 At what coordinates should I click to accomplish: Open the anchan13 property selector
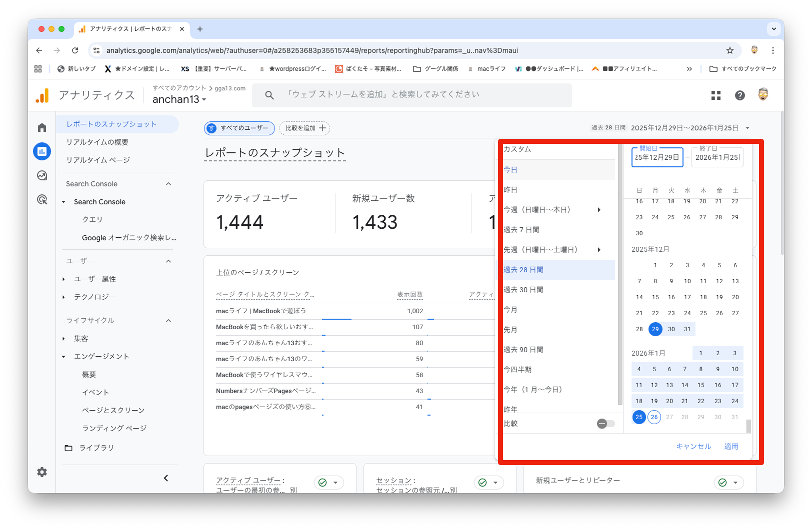click(x=179, y=99)
